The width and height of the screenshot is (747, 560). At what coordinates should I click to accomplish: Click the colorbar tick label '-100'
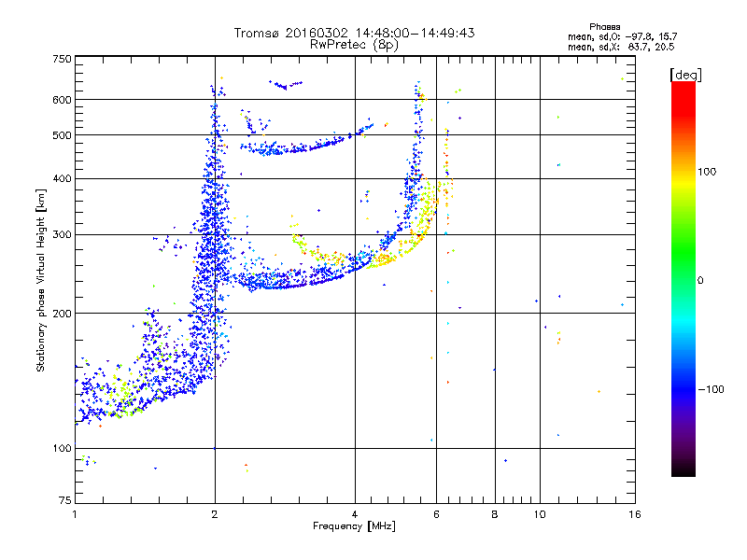tap(711, 389)
